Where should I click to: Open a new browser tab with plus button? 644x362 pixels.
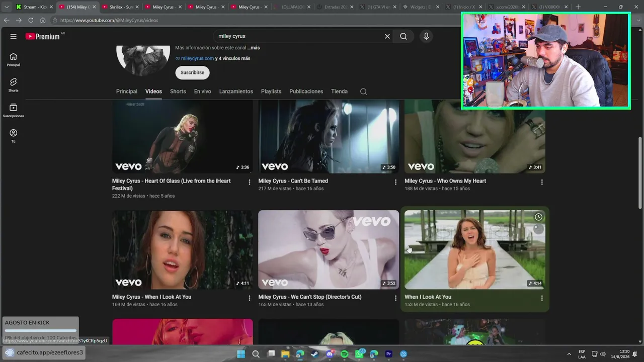pyautogui.click(x=578, y=7)
